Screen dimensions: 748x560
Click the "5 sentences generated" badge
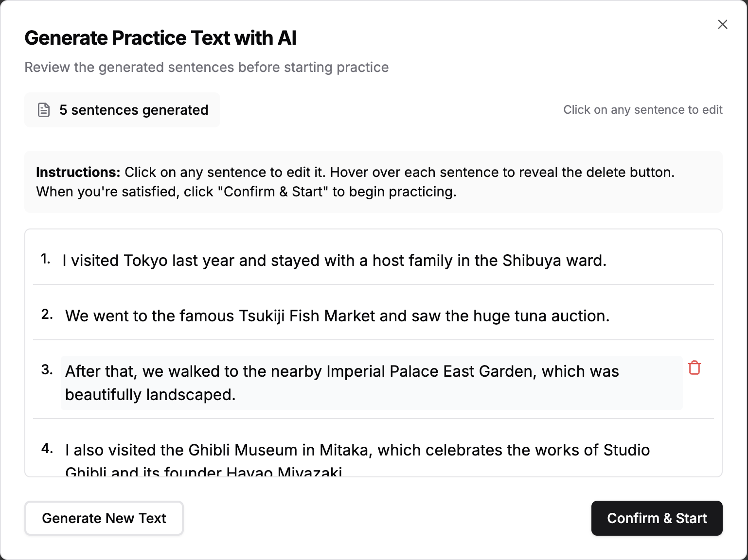point(133,110)
